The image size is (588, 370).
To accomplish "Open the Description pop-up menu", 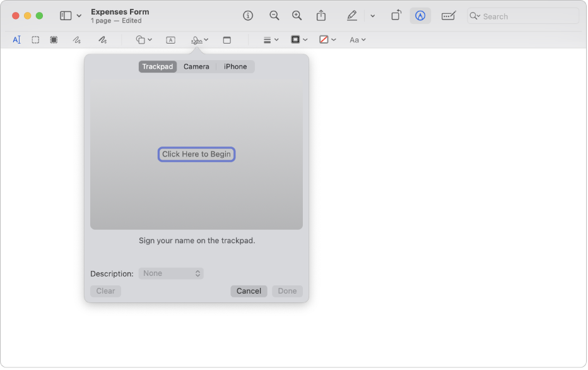I will pos(171,273).
